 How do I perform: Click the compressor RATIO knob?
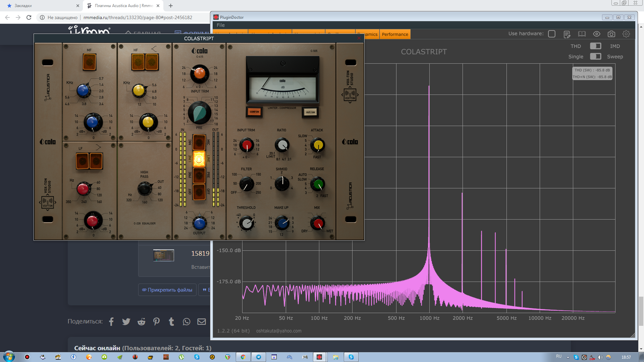click(282, 145)
